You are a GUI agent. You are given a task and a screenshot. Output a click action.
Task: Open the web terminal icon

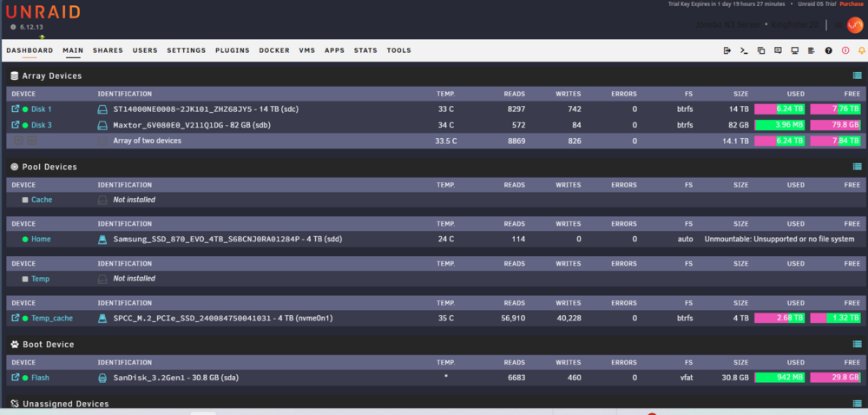click(x=744, y=50)
